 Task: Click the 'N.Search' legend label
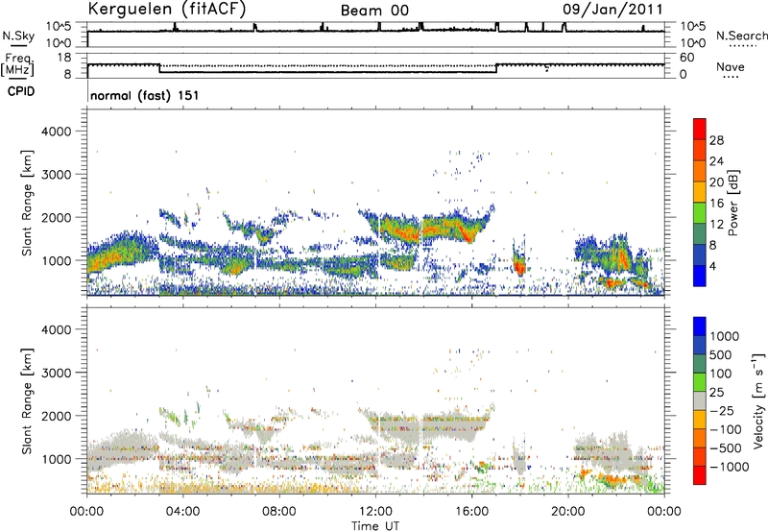coord(741,36)
